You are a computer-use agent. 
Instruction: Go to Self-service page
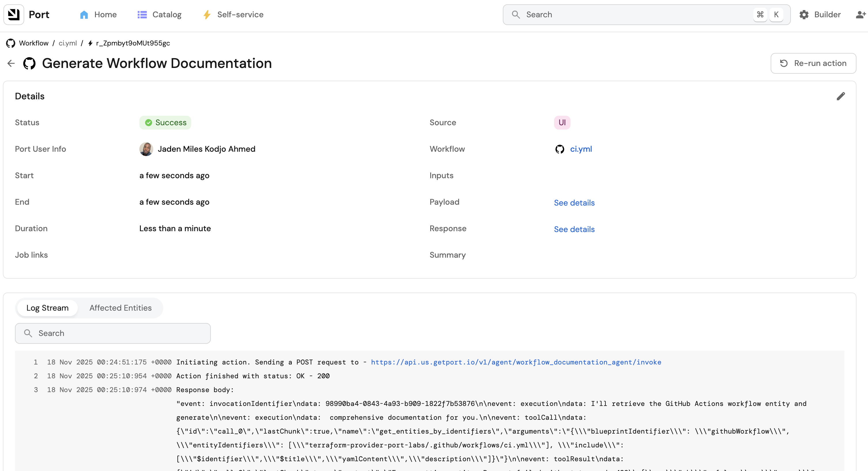233,14
